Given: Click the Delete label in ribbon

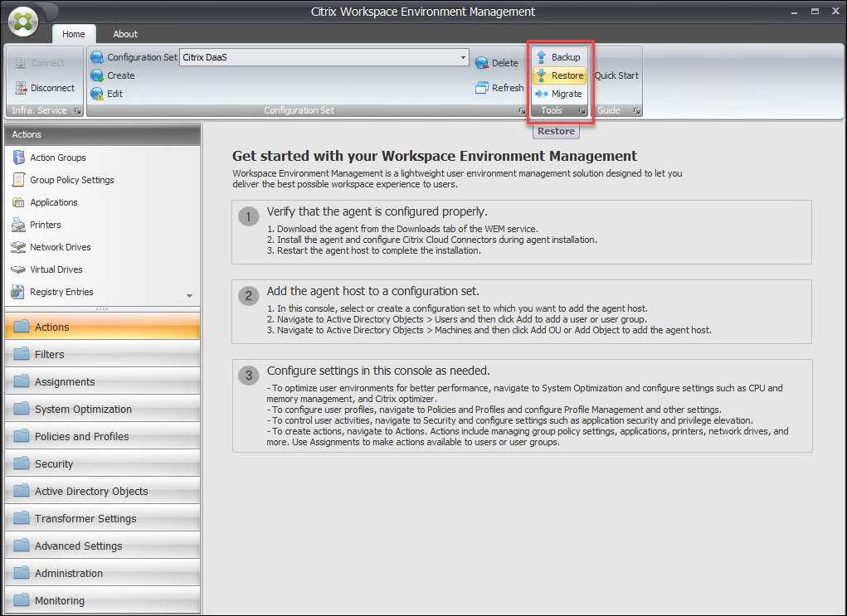Looking at the screenshot, I should (504, 63).
